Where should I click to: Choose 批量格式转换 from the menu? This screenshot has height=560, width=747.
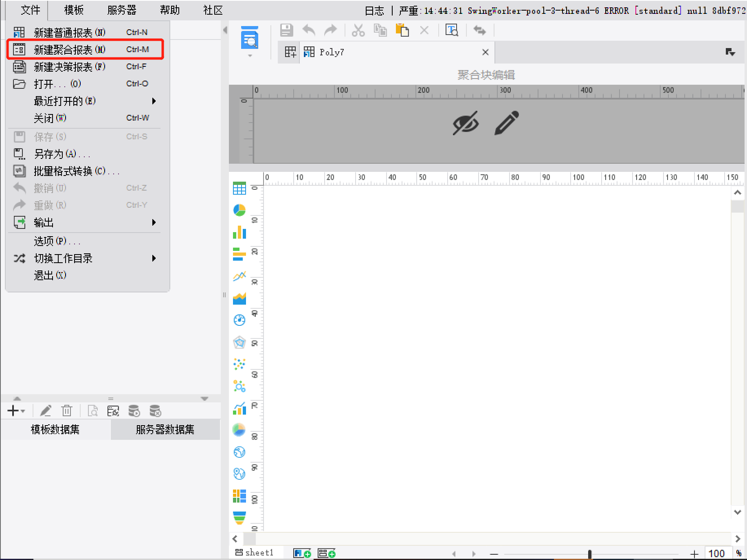click(x=85, y=171)
